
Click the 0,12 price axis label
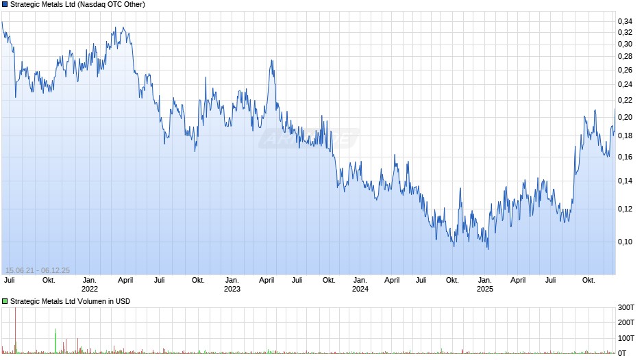625,209
